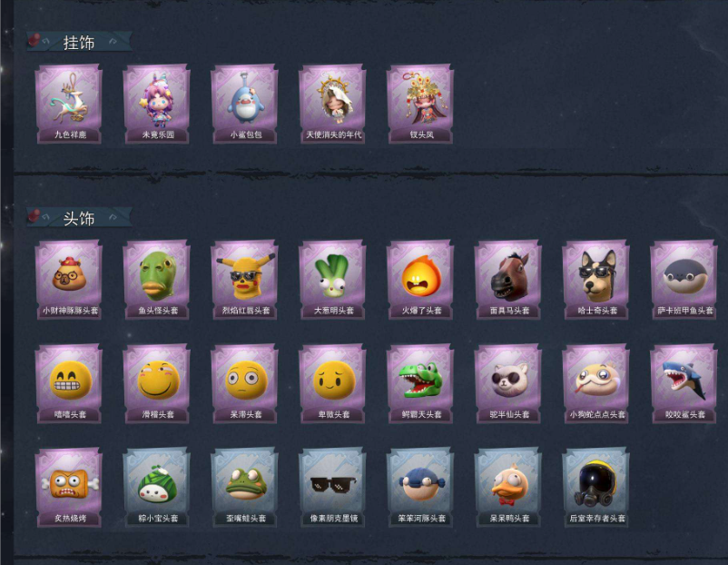Select the 像素朋克墨镜 pixel sunglasses
The width and height of the screenshot is (728, 565).
[x=332, y=487]
